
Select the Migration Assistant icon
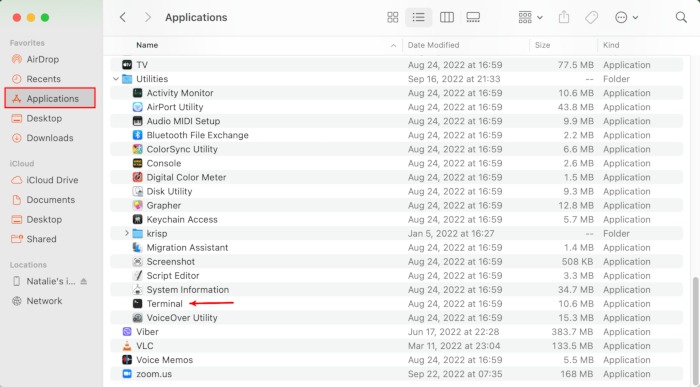coord(138,248)
